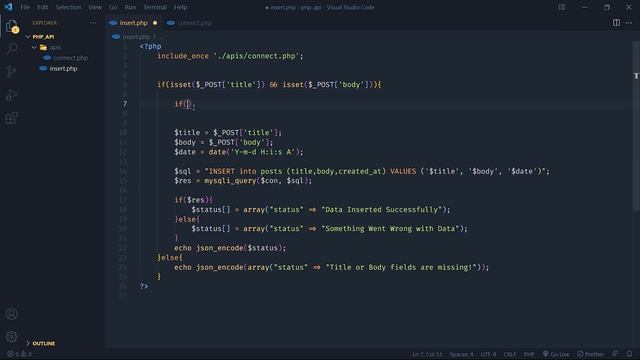Click '$date = date(' line

tap(239, 152)
